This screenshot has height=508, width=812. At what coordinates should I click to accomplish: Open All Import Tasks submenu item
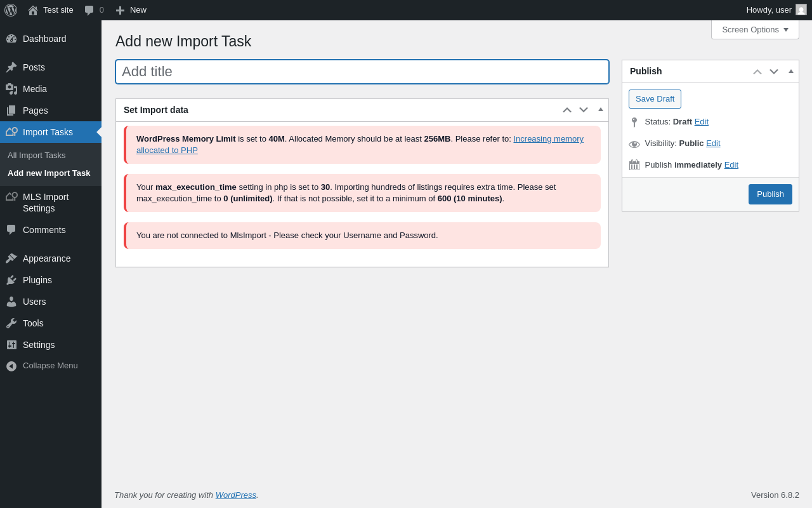(37, 155)
